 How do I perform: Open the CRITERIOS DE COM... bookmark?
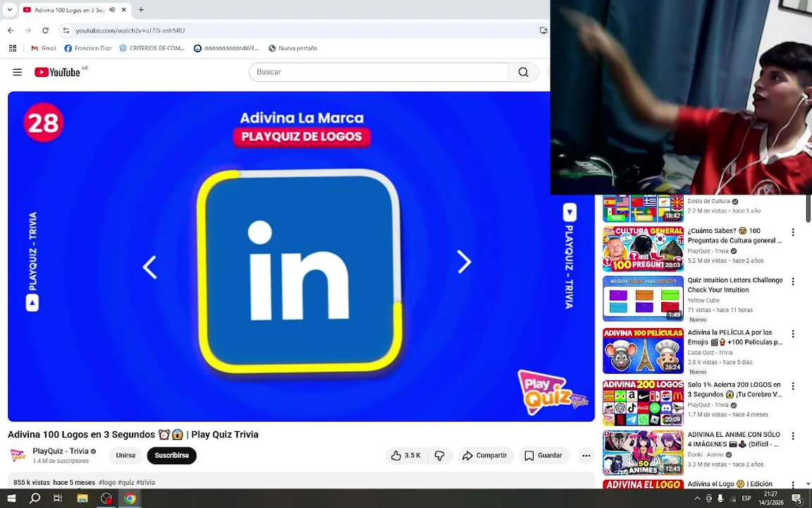click(152, 48)
